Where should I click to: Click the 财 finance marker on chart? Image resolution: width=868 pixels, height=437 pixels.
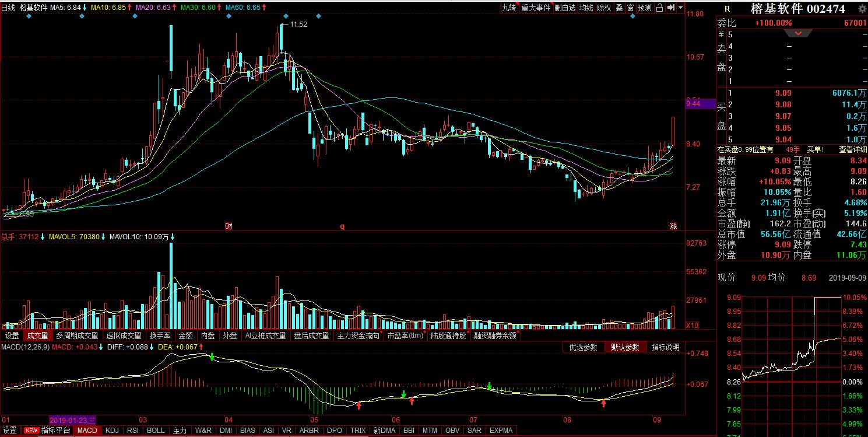[229, 226]
